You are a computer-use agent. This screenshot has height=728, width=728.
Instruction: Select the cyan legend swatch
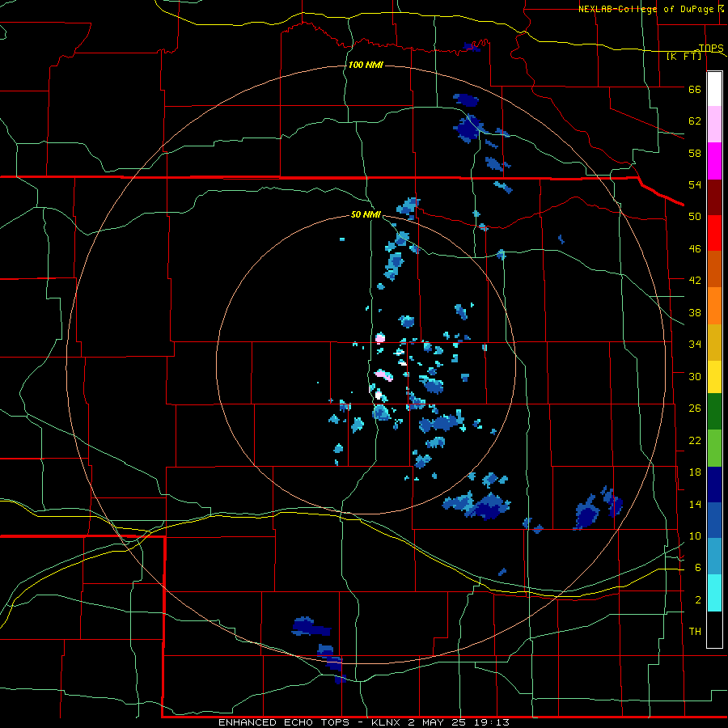coord(714,593)
